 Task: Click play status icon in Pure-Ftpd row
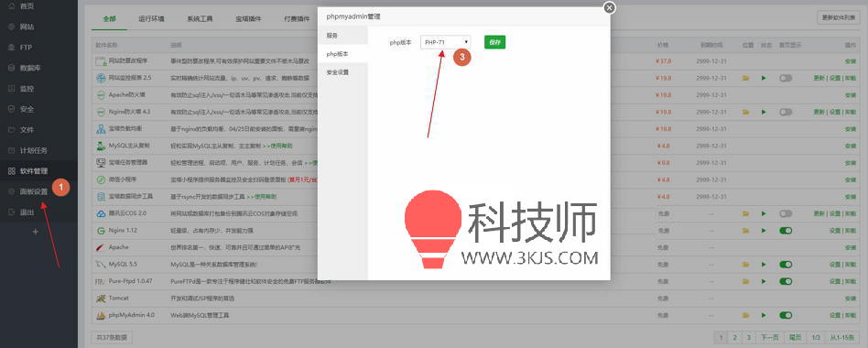pyautogui.click(x=764, y=281)
